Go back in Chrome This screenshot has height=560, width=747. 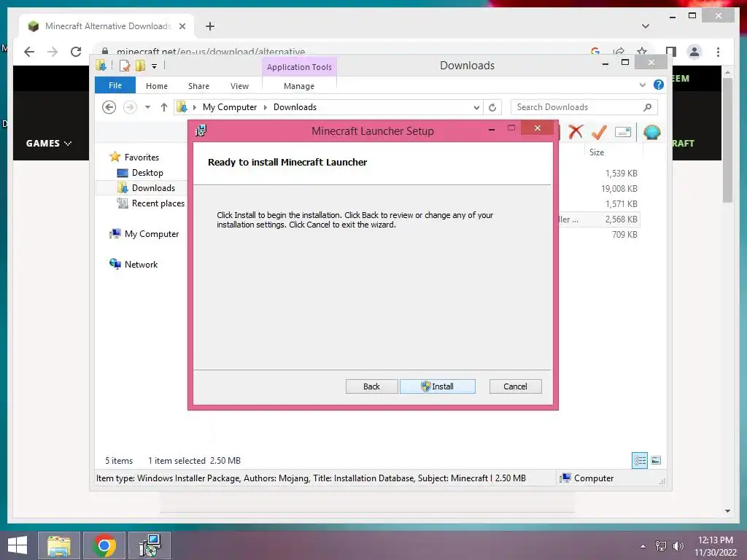29,52
